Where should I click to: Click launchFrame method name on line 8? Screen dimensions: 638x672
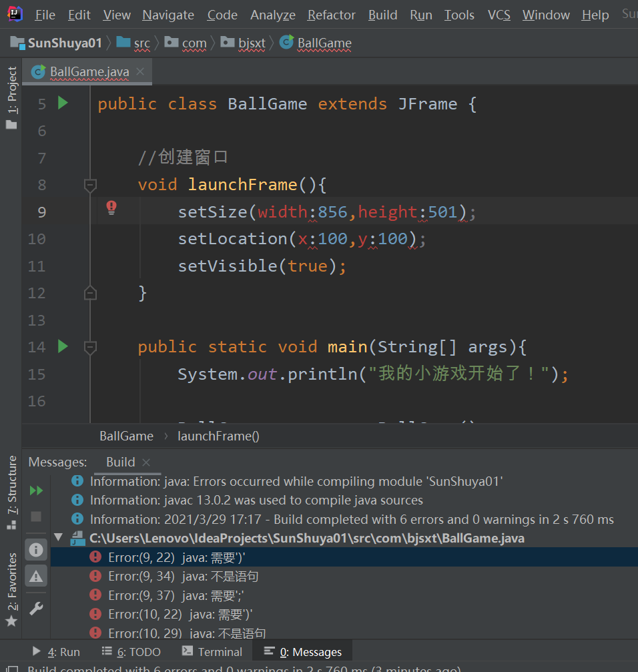242,185
